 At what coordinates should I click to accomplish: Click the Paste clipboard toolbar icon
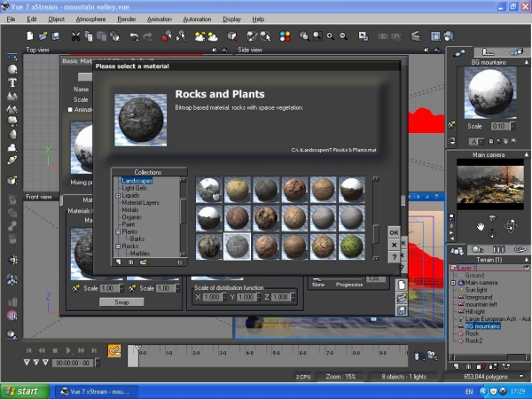pos(101,36)
